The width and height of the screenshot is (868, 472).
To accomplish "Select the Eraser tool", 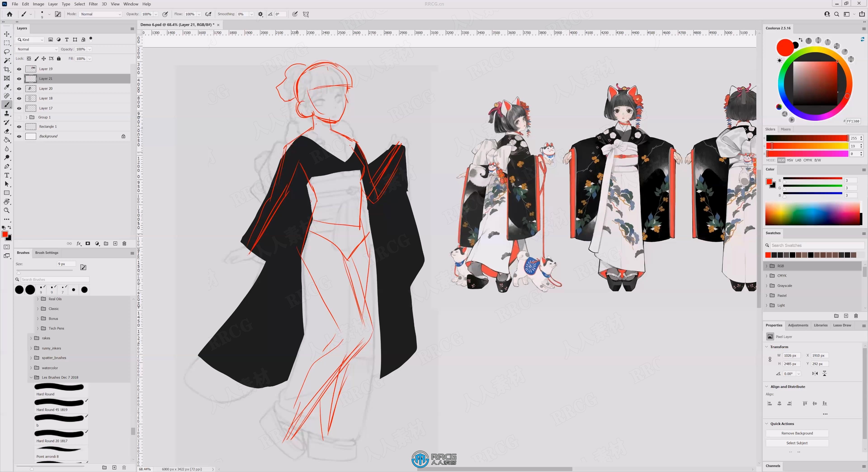I will point(7,131).
